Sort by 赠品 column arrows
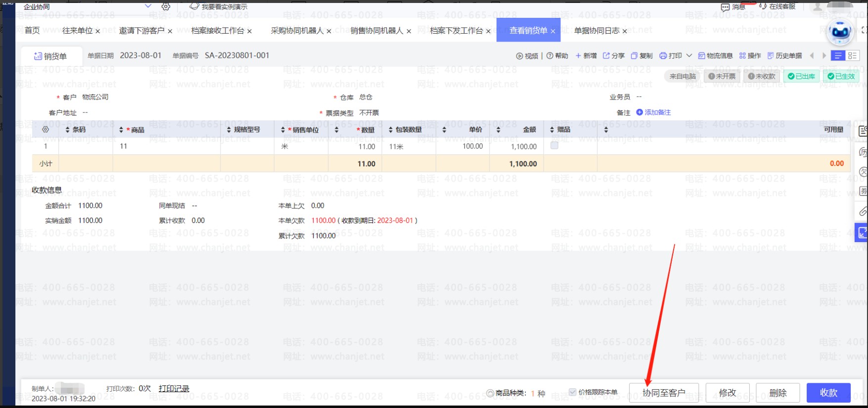 tap(552, 130)
